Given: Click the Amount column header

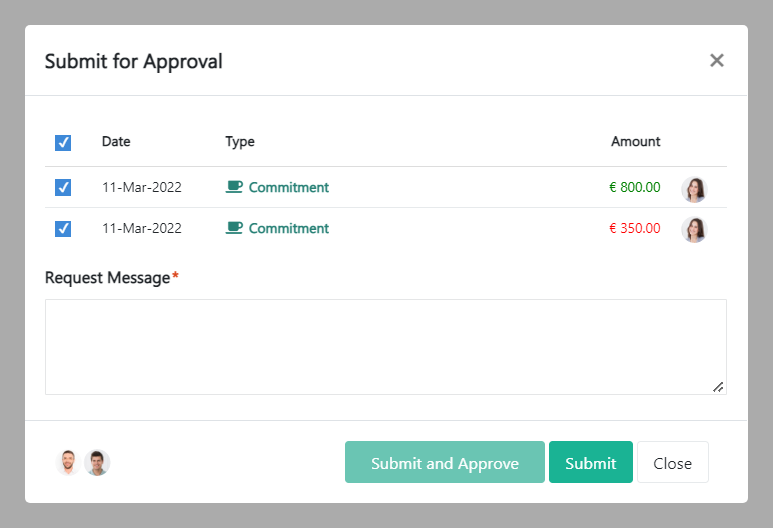Looking at the screenshot, I should coord(635,141).
